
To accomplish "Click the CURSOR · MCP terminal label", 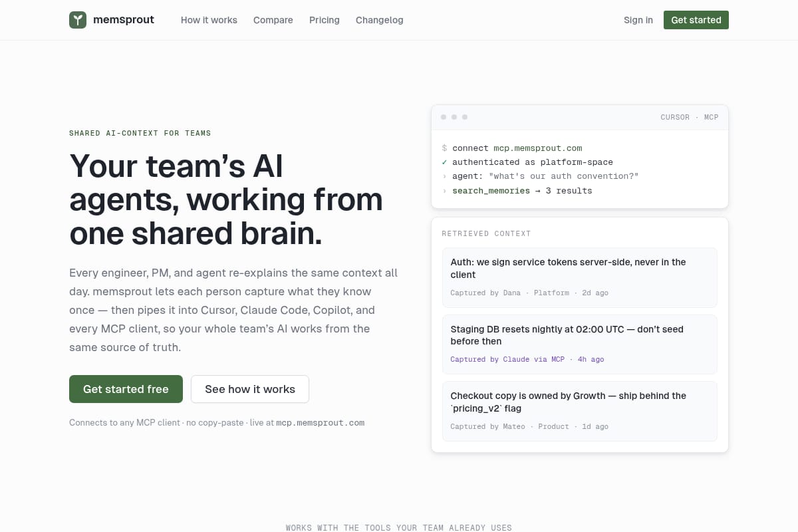I will 690,117.
